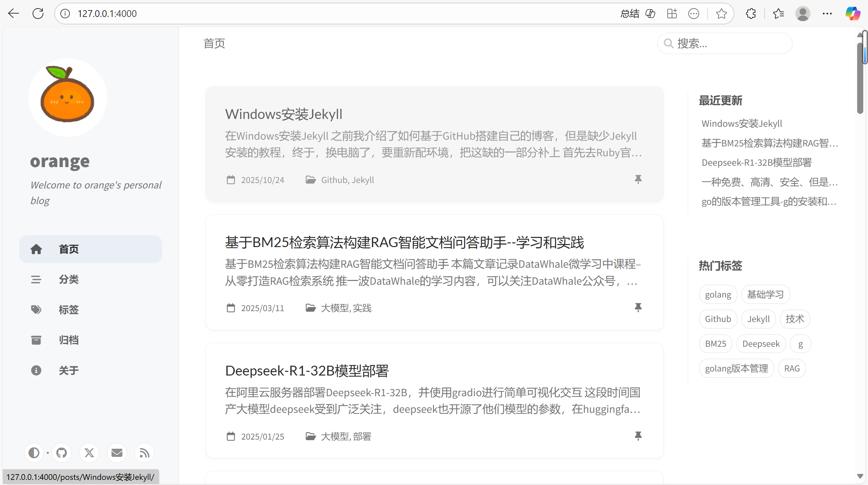Screen dimensions: 868x485
Task: Open the Copilot icon in browser toolbar
Action: (x=853, y=14)
